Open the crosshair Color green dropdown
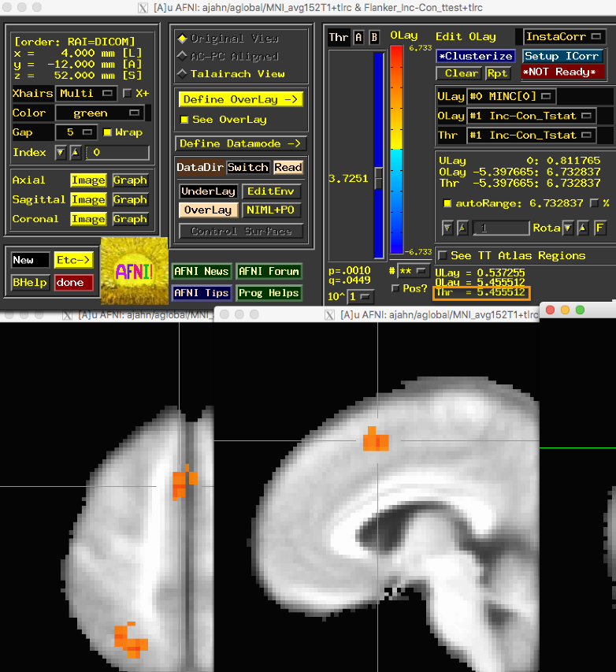This screenshot has width=616, height=672. tap(100, 113)
